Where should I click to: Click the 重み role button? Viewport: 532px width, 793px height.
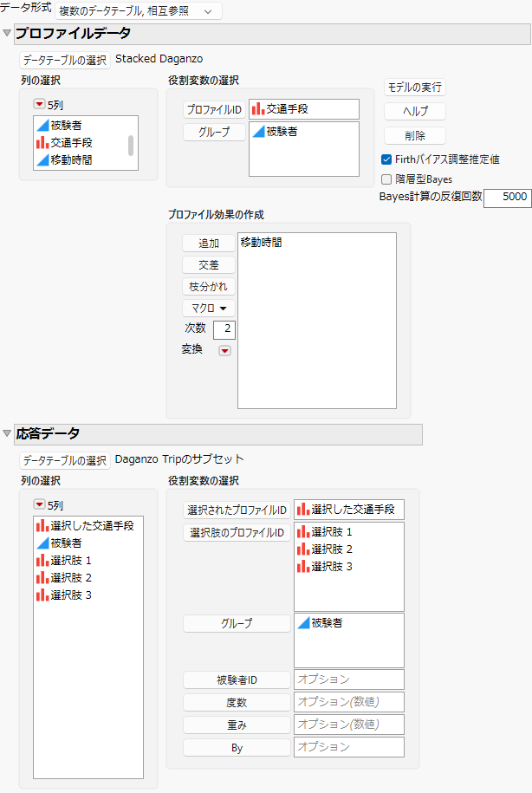coord(237,725)
